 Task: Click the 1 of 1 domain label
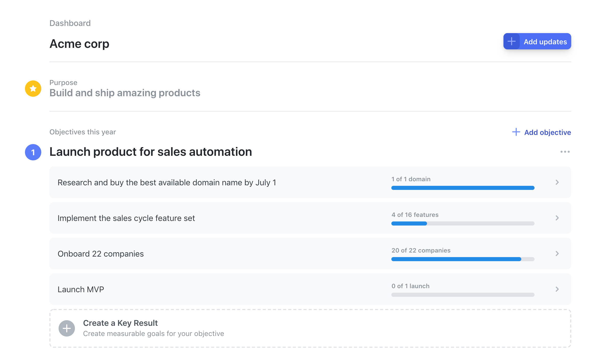coord(411,179)
